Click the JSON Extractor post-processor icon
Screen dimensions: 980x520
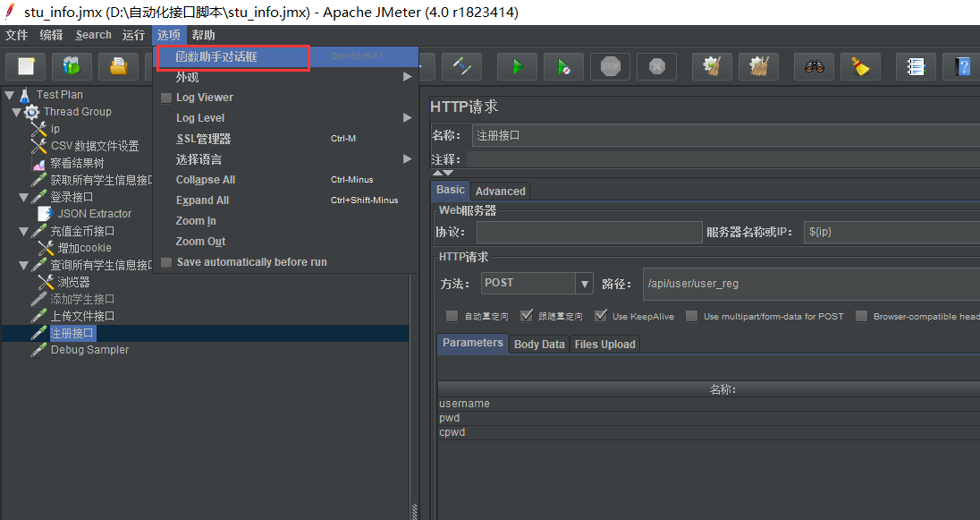coord(46,214)
